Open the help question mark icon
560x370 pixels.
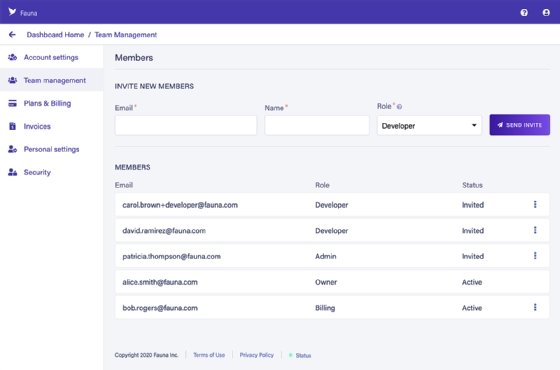click(524, 13)
